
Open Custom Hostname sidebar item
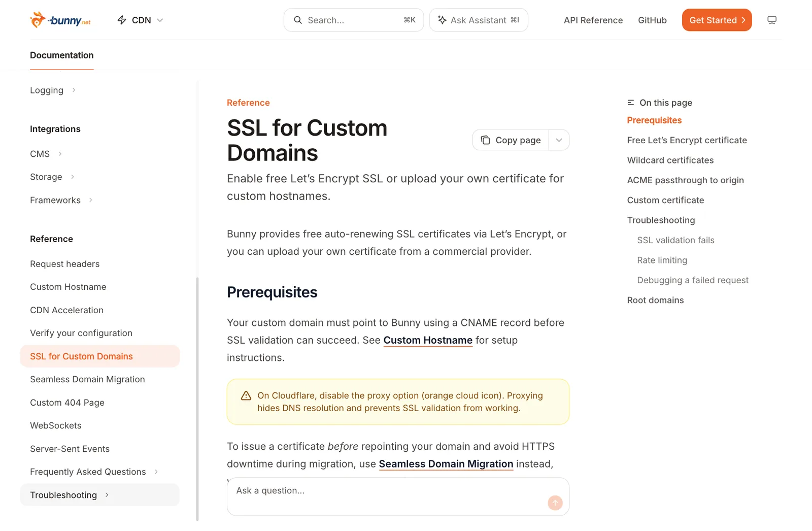tap(68, 287)
